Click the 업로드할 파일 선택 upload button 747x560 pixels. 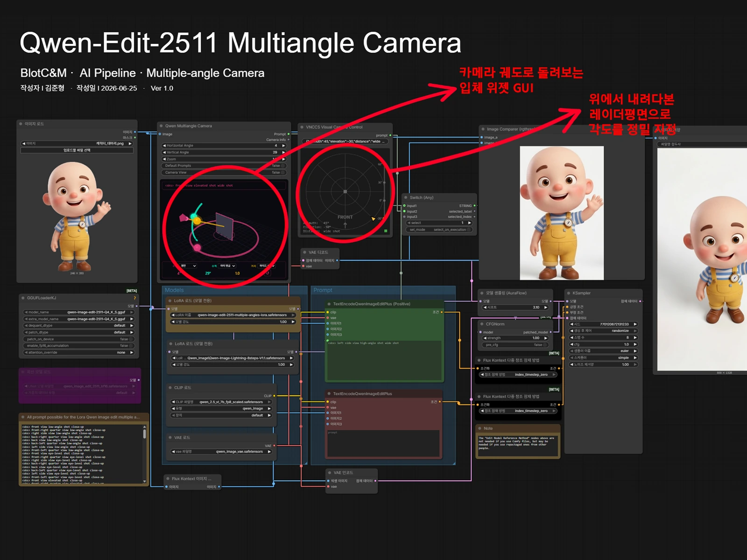(77, 150)
